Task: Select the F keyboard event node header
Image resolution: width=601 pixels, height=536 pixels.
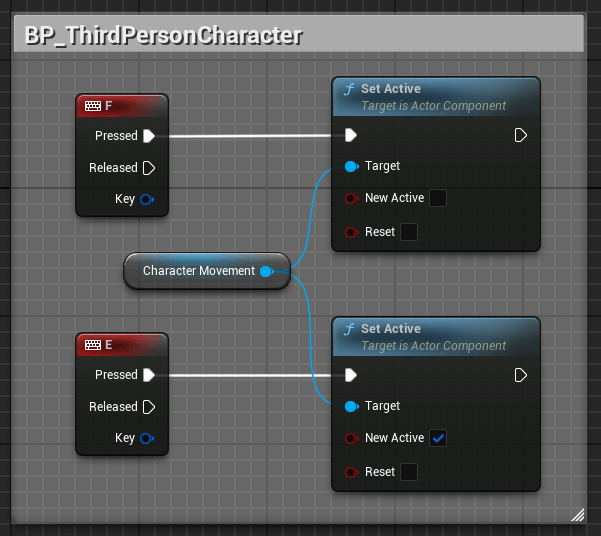Action: 122,106
